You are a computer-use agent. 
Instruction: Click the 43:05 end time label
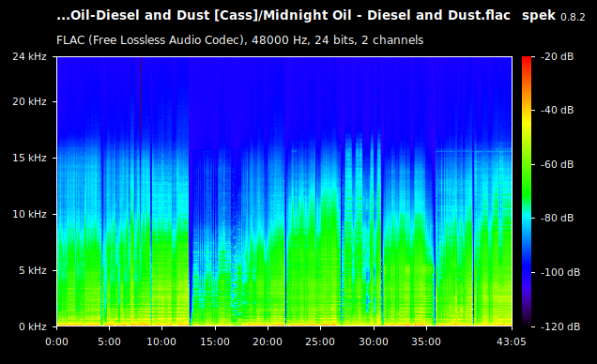click(x=512, y=341)
